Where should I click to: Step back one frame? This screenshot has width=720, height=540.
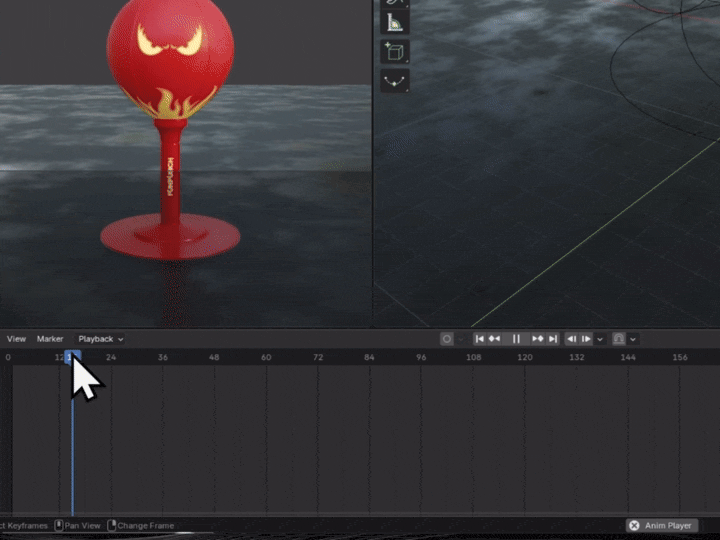[571, 339]
